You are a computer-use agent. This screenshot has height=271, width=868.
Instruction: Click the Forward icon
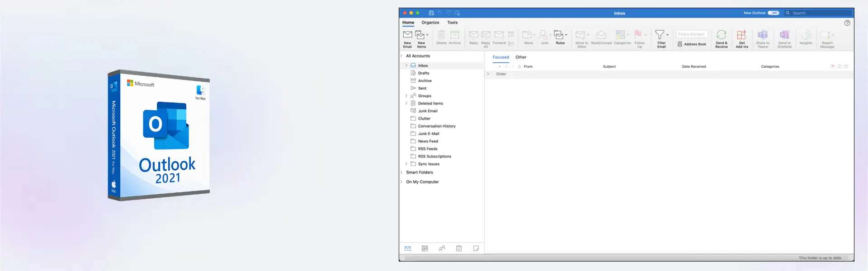499,35
